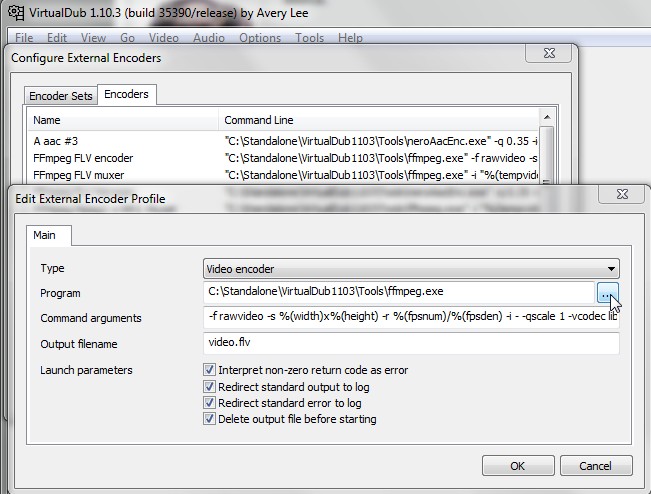Click the encoder list scrollbar up arrow

tap(547, 117)
